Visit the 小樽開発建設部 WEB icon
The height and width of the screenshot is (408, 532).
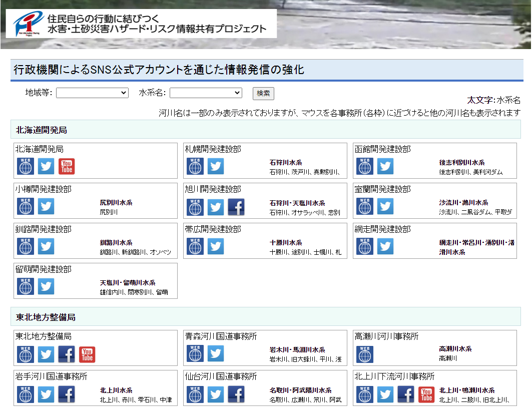coord(26,206)
